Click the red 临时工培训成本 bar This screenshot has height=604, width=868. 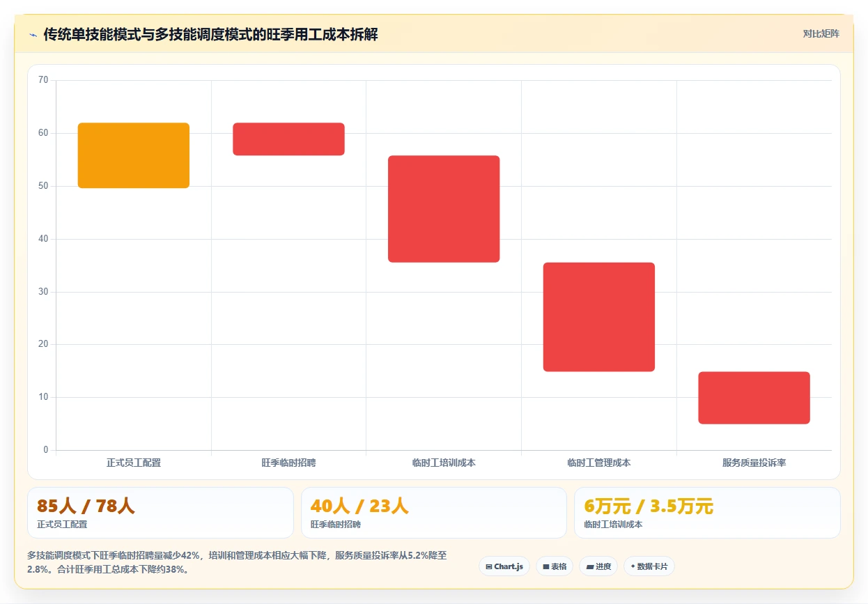444,209
